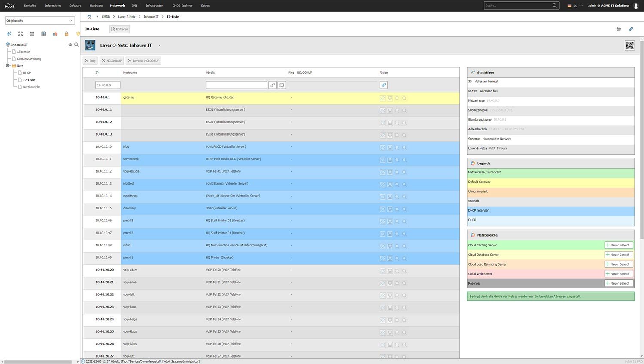Viewport: 644px width, 364px height.
Task: Toggle the eye visibility icon next to Inhouse IT
Action: click(70, 45)
